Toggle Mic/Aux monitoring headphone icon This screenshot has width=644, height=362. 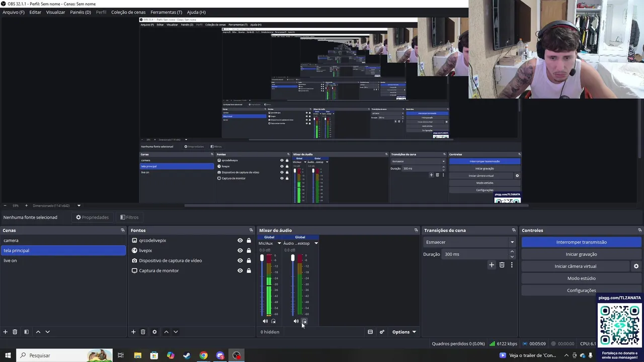click(274, 321)
